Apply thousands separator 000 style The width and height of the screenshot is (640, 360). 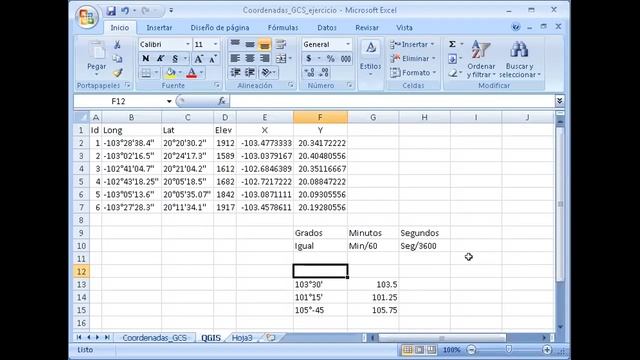346,58
